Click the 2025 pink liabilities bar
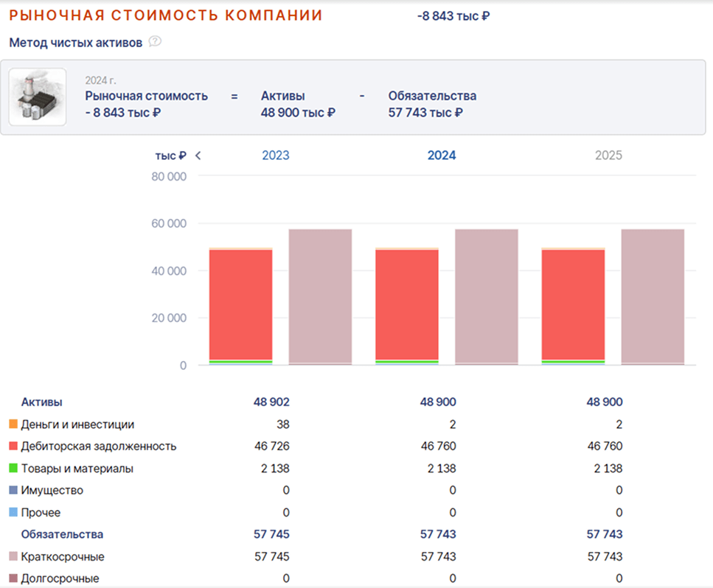The width and height of the screenshot is (713, 588). (x=653, y=296)
